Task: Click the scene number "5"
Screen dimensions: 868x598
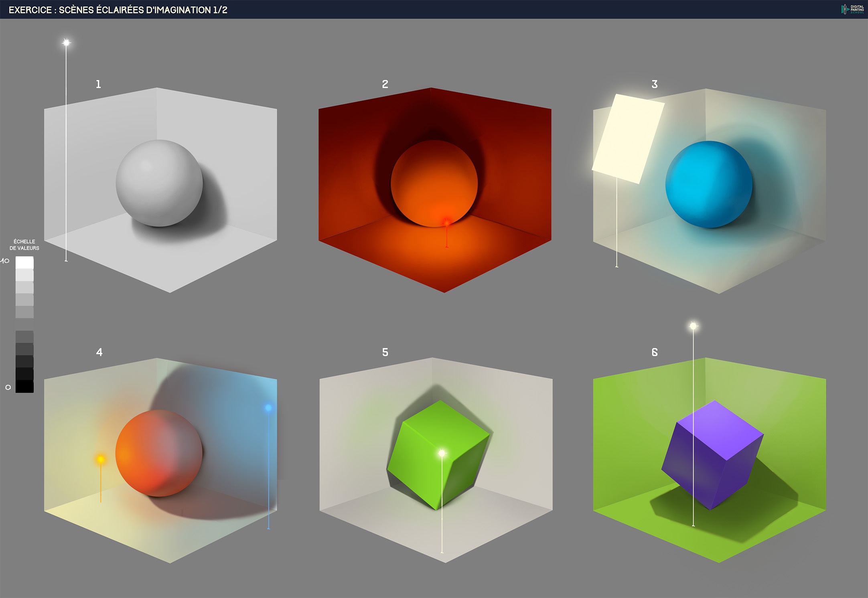Action: (385, 352)
